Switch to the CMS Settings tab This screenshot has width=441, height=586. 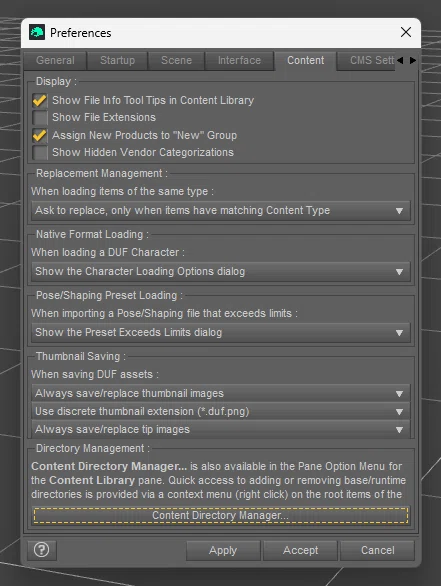(366, 61)
